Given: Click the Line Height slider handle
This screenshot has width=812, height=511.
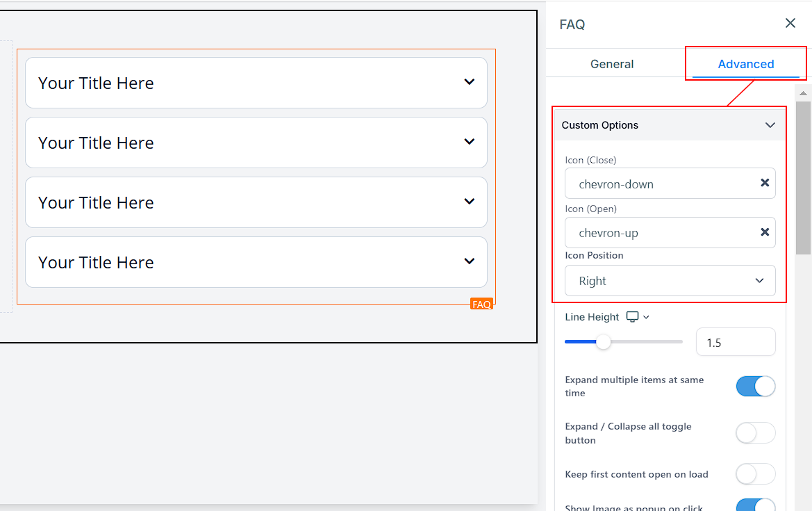Looking at the screenshot, I should (604, 342).
